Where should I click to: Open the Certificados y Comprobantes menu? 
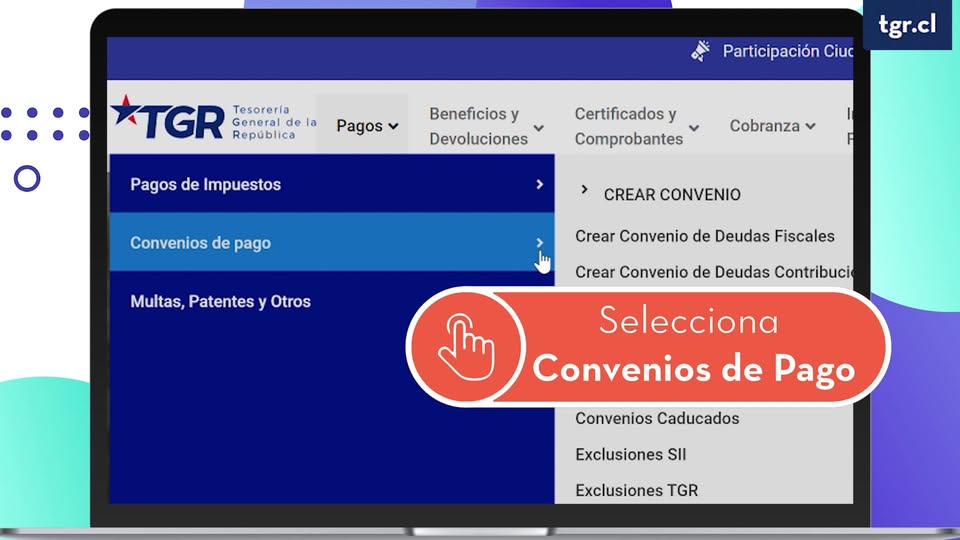628,126
